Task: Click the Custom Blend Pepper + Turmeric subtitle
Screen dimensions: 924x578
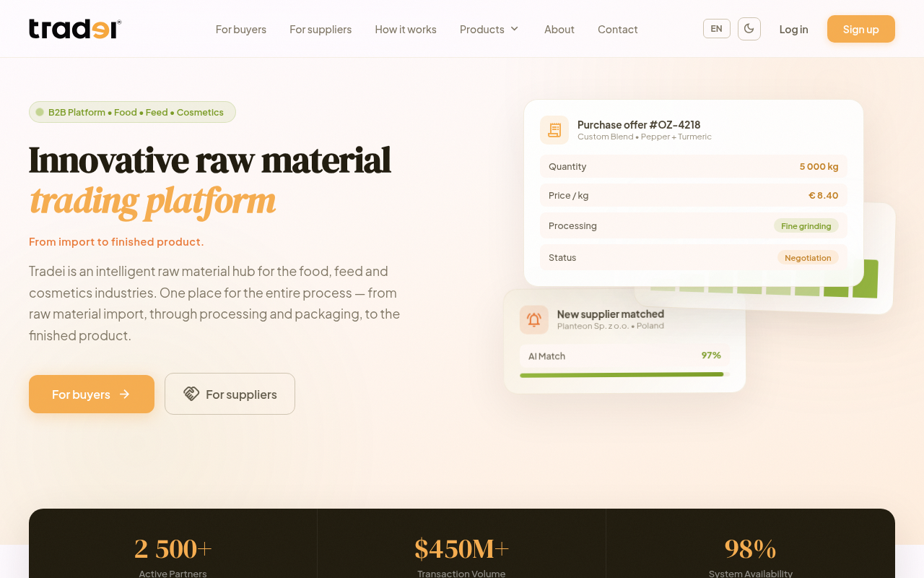Action: [645, 137]
